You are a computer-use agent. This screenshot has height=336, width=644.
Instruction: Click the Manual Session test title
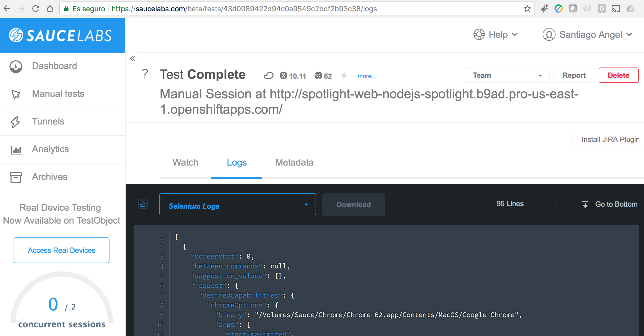tap(369, 102)
